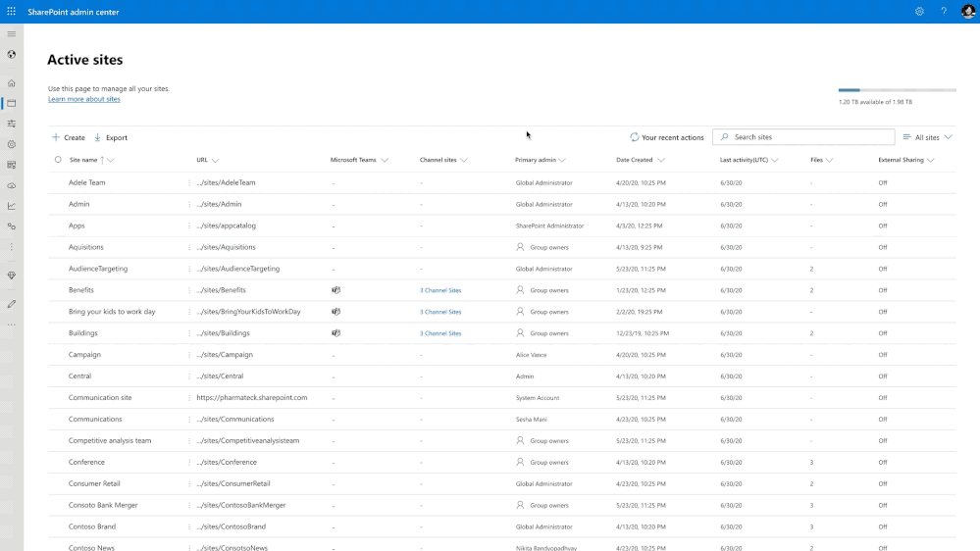This screenshot has width=980, height=551.
Task: Select Competitive analysis team site name
Action: coord(110,440)
